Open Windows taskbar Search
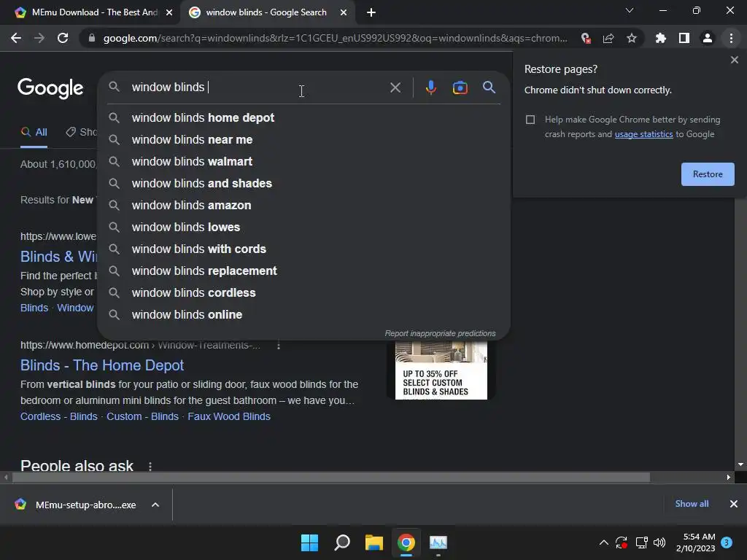 [342, 542]
